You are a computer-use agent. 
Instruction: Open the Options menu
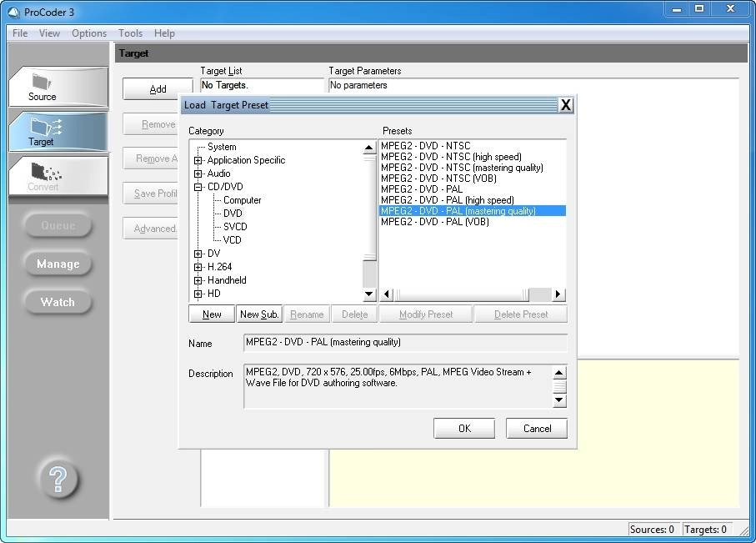[89, 33]
